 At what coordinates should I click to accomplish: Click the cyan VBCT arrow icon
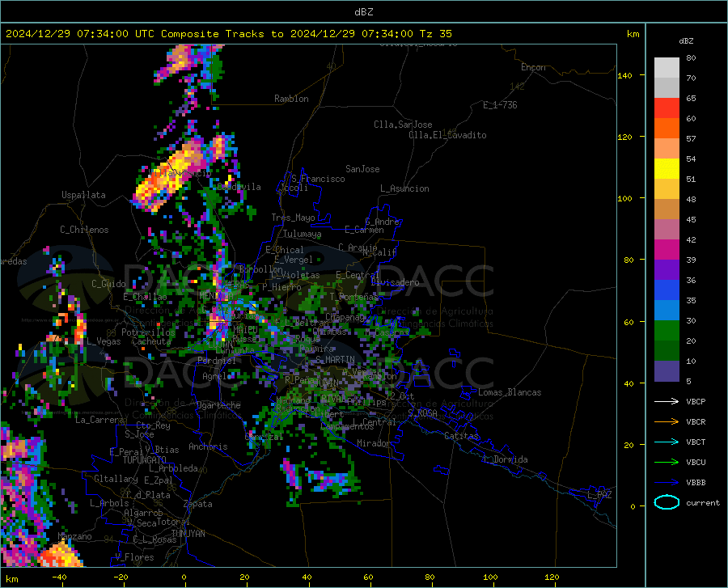(x=667, y=442)
